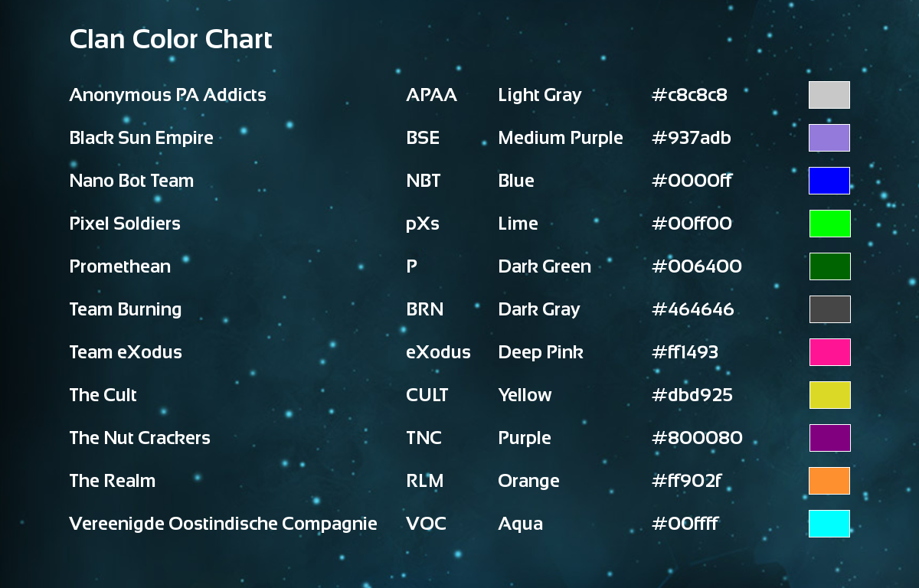Click the Yellow swatch for The Cult
The image size is (919, 588).
point(829,395)
